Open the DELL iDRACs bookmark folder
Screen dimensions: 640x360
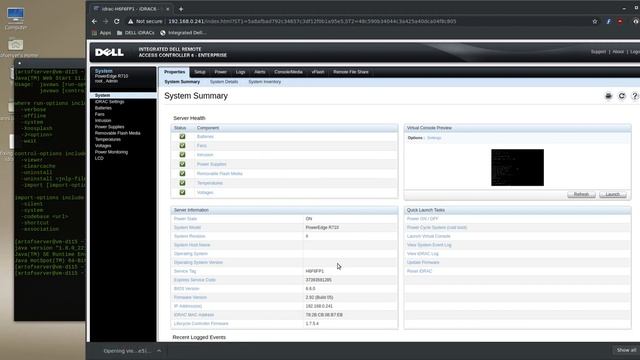point(136,33)
